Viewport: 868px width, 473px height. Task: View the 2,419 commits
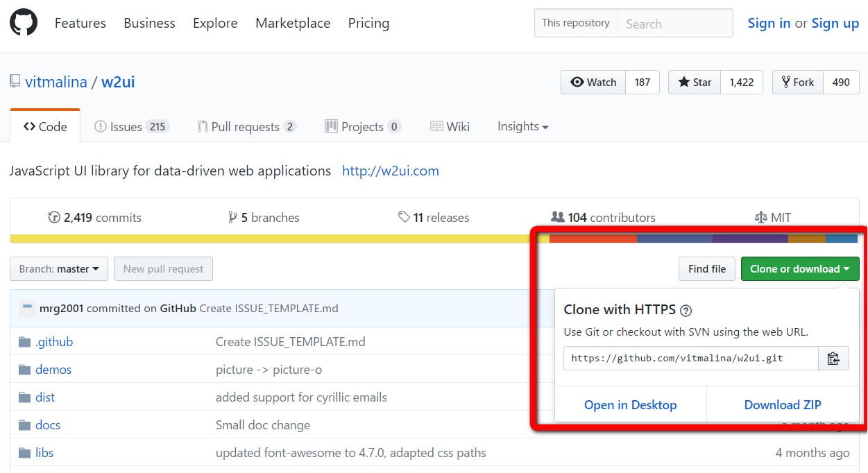[95, 218]
